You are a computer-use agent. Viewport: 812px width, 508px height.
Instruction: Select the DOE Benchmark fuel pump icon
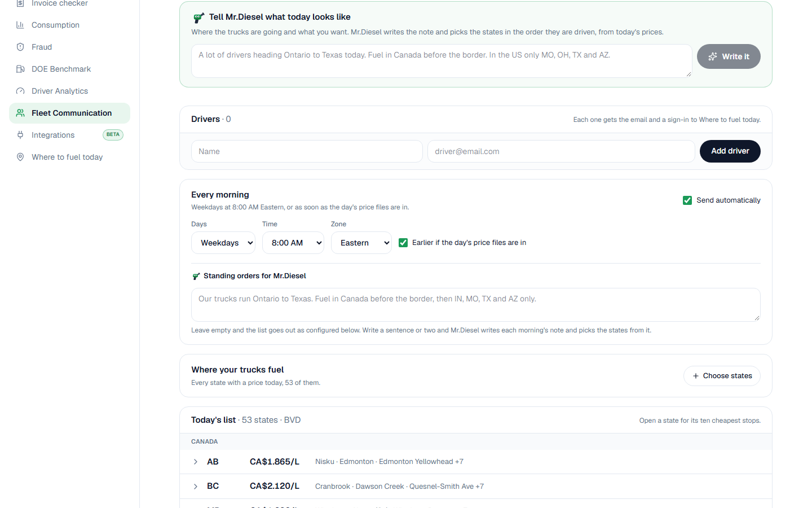tap(20, 69)
